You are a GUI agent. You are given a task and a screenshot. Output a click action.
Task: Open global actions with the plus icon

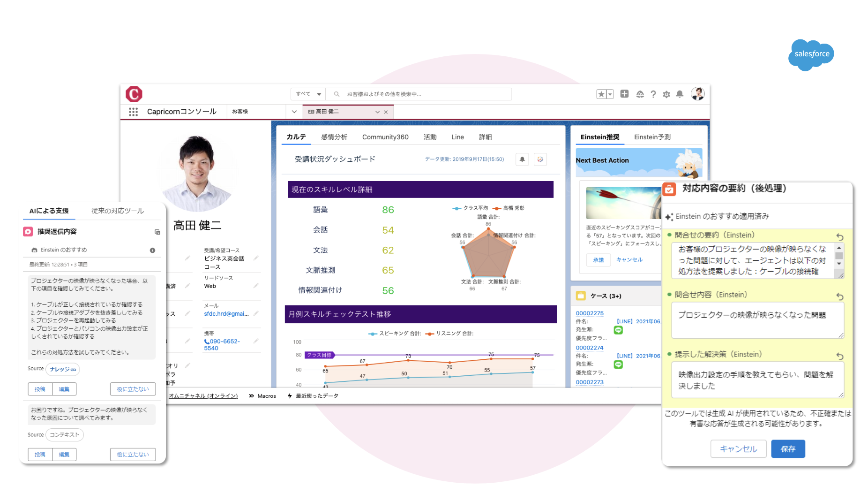[x=624, y=94]
